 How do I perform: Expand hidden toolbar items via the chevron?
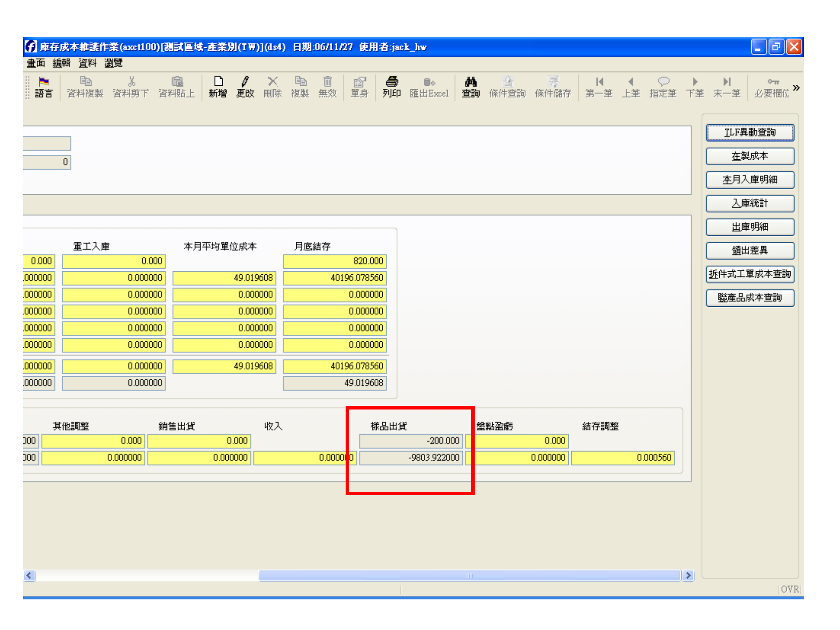pyautogui.click(x=797, y=87)
